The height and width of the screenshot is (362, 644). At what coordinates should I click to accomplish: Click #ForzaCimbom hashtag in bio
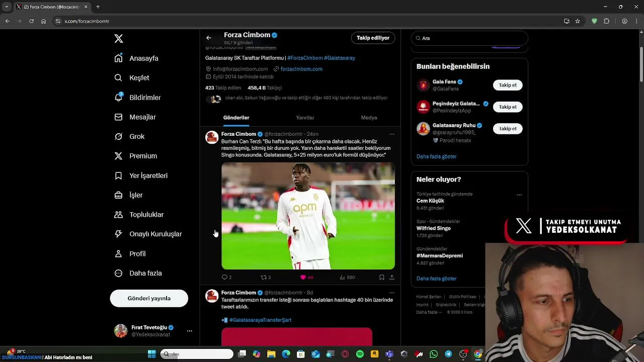click(x=305, y=58)
